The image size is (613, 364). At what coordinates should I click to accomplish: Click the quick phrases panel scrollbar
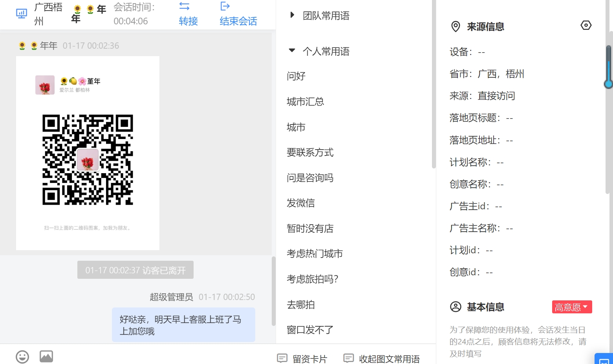coord(434,84)
